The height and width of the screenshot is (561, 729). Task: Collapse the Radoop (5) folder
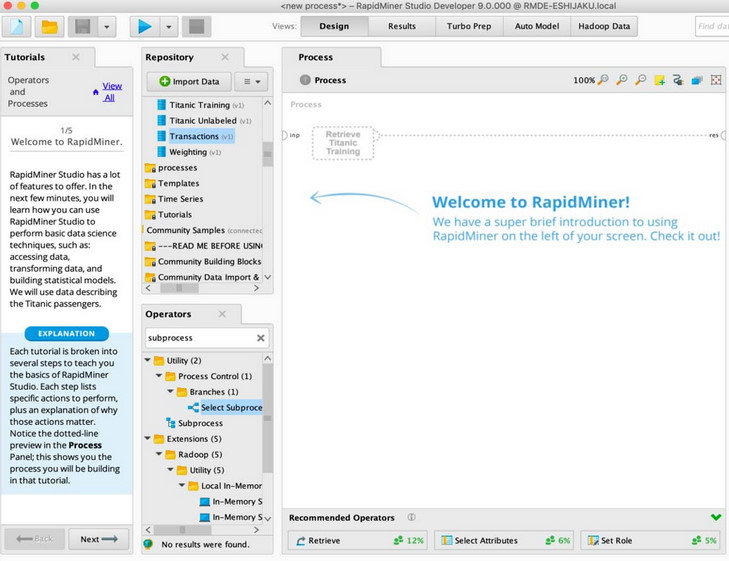pyautogui.click(x=159, y=454)
